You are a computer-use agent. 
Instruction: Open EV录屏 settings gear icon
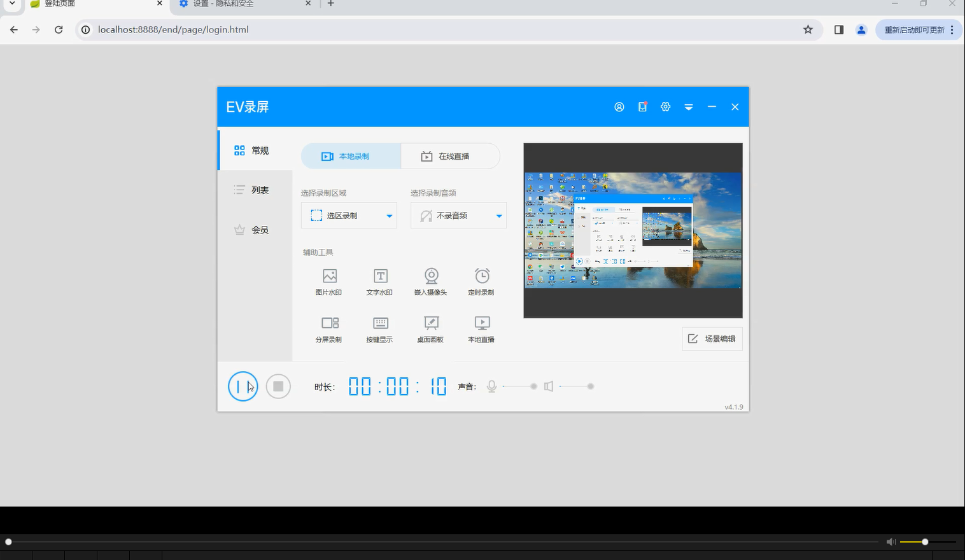[665, 107]
